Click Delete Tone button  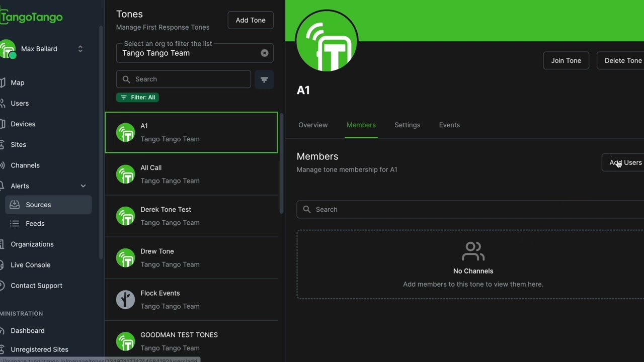pyautogui.click(x=621, y=60)
